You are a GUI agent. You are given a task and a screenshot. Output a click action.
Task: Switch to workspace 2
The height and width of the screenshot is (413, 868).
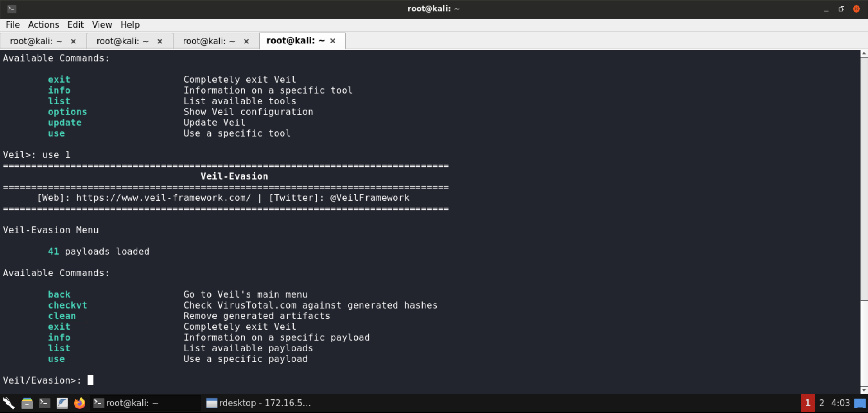821,403
